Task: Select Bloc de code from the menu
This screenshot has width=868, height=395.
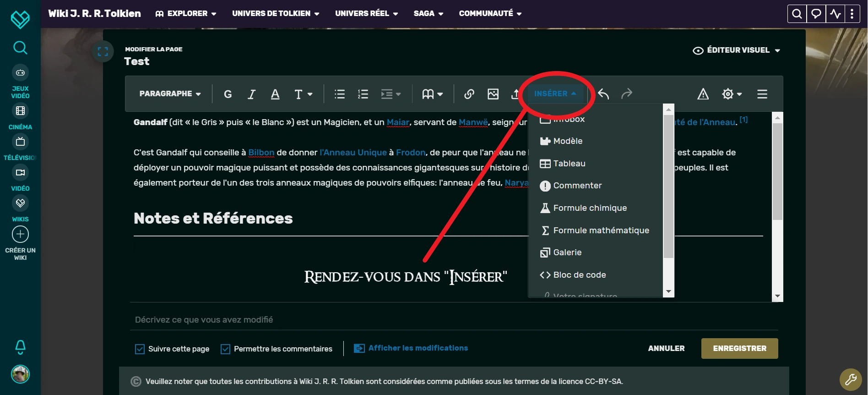Action: tap(596, 275)
